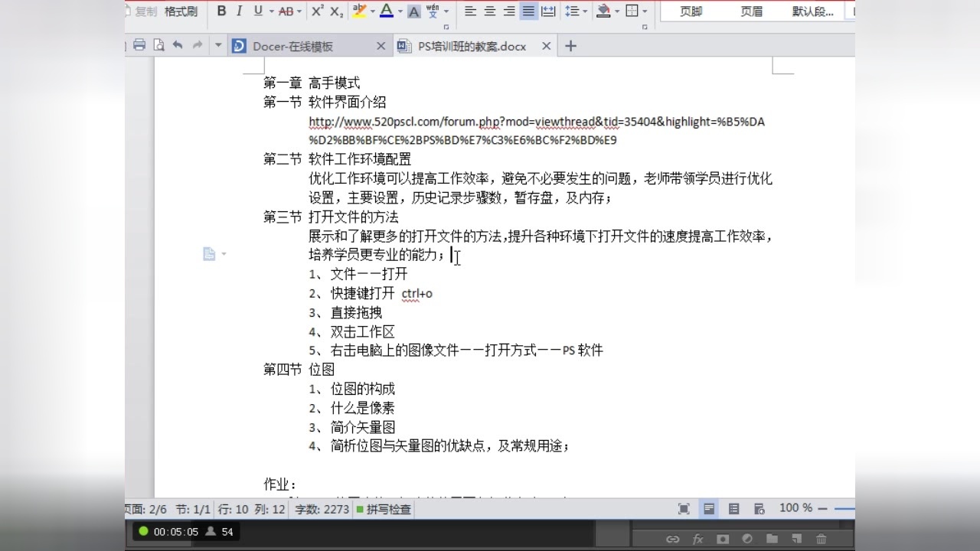Select the 页眉 style

[752, 11]
